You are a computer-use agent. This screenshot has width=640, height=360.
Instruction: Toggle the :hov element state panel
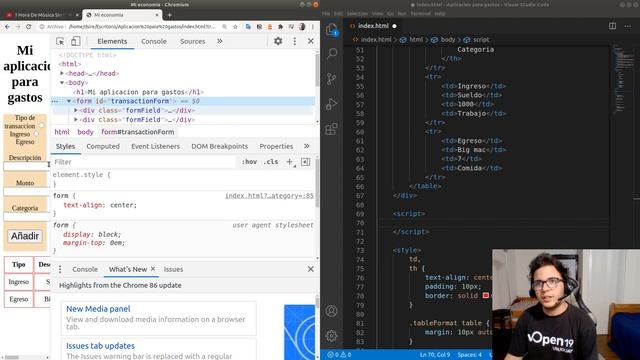coord(249,162)
